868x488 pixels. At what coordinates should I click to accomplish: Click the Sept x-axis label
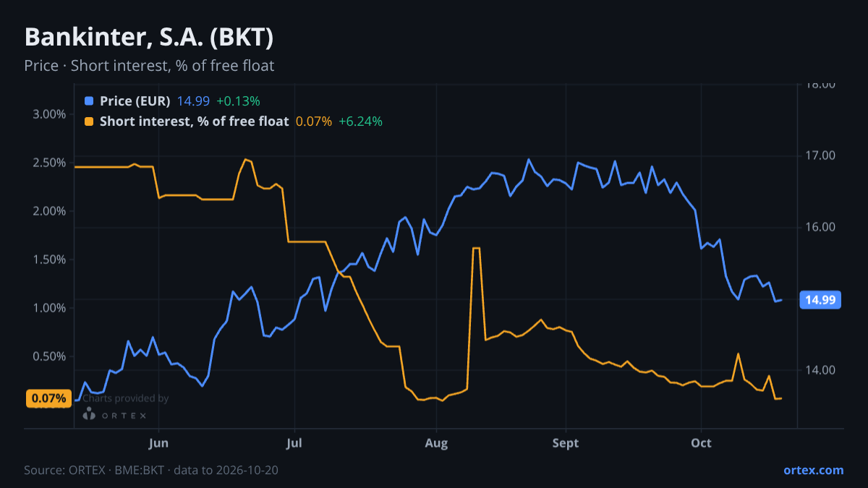click(x=566, y=443)
